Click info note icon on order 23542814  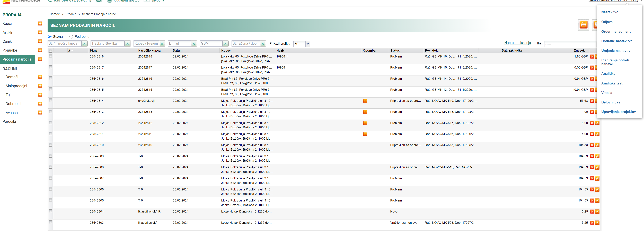365,101
